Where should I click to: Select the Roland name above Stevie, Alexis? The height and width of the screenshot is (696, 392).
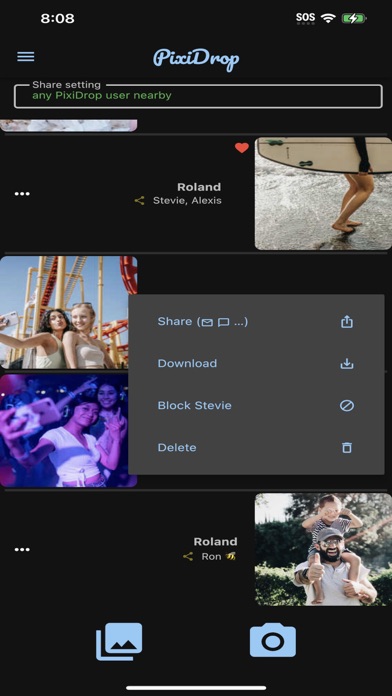tap(199, 187)
